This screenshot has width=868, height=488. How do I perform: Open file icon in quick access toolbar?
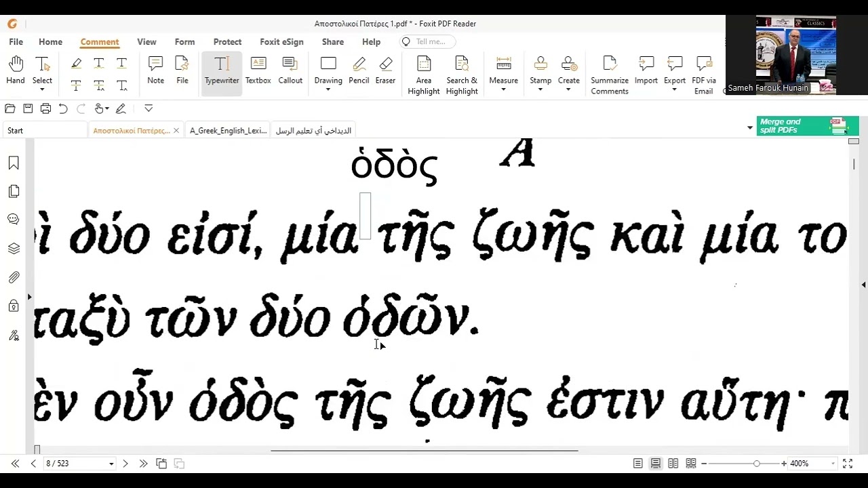pyautogui.click(x=10, y=108)
